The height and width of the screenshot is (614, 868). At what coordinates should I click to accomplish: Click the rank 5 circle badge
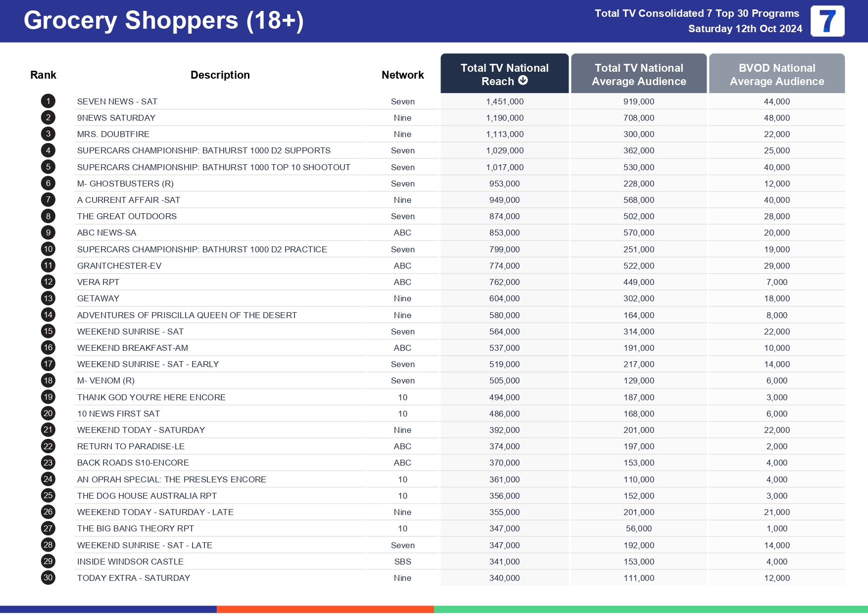tap(48, 167)
